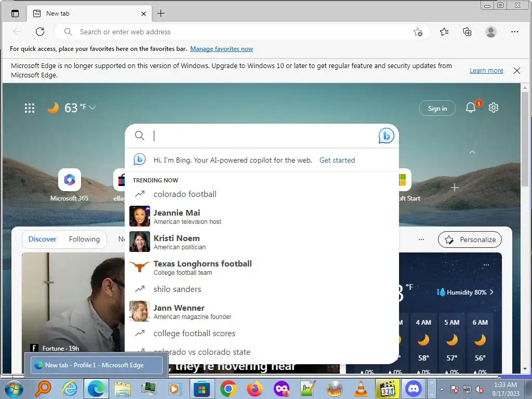Open the Microsoft 365 quick link
Viewport: 532px width, 399px height.
[69, 185]
